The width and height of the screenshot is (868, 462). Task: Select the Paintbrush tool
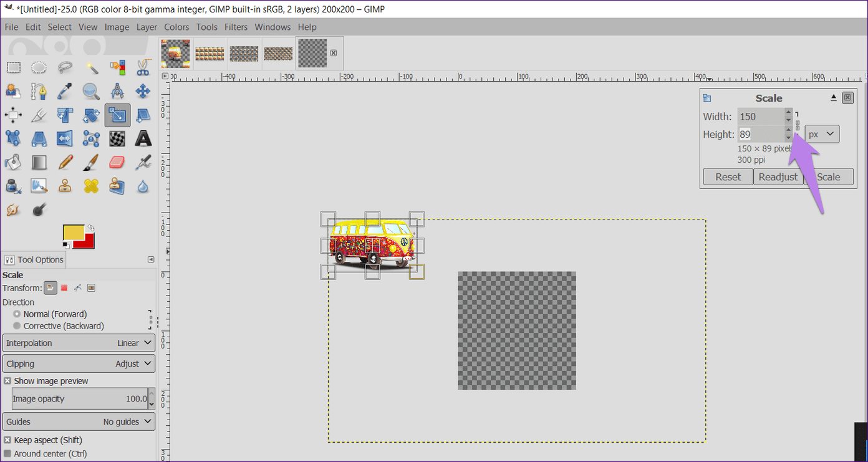[92, 161]
